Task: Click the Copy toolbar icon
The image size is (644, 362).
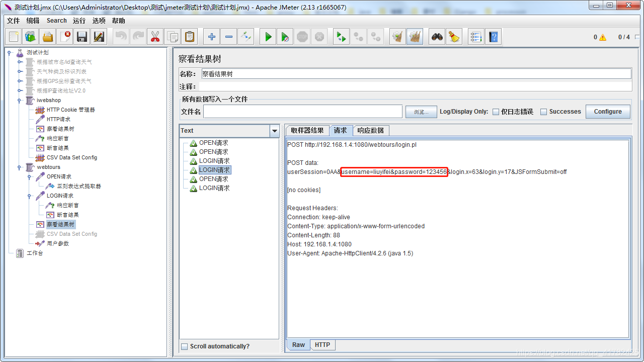Action: 173,37
